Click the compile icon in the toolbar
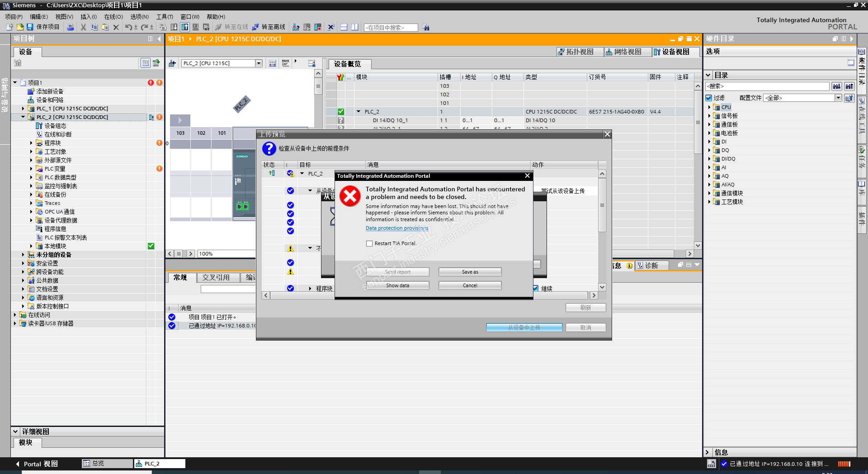This screenshot has width=868, height=474. coord(163,27)
